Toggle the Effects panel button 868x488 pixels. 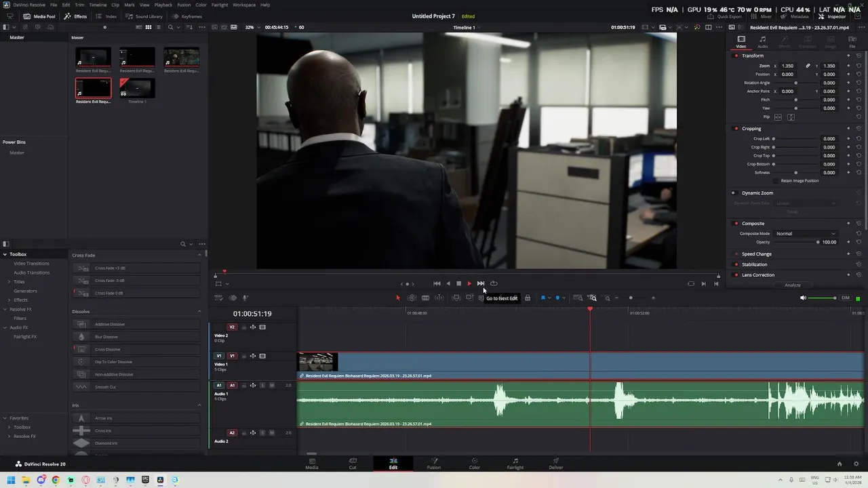75,16
